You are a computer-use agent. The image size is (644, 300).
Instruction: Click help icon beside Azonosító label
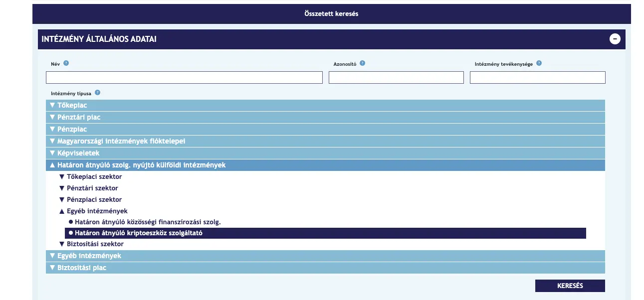click(362, 63)
